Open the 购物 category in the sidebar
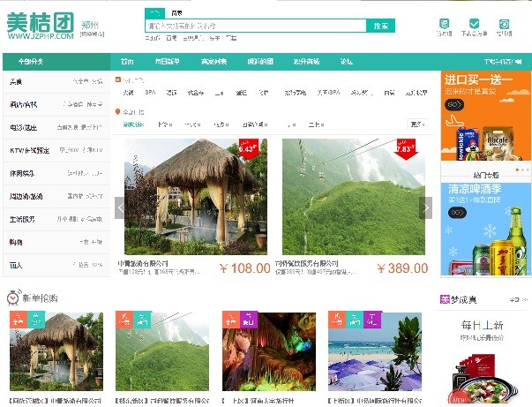 16,243
